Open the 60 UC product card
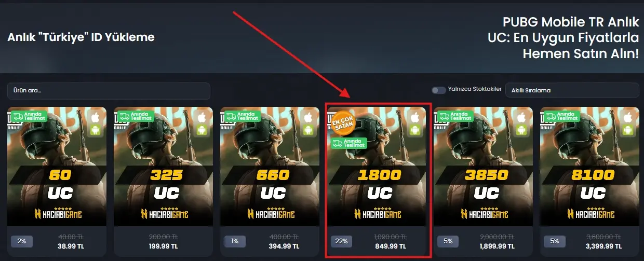This screenshot has width=644, height=261. pyautogui.click(x=57, y=181)
